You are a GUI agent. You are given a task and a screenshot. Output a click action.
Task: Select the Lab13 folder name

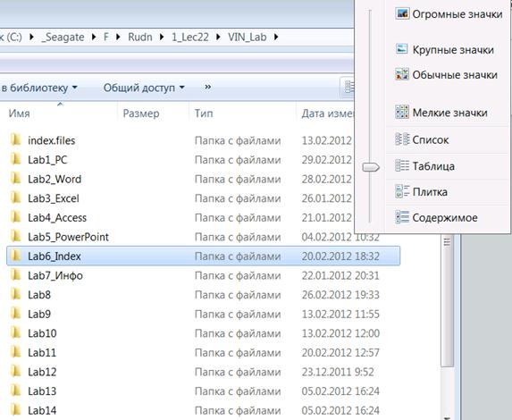click(42, 391)
